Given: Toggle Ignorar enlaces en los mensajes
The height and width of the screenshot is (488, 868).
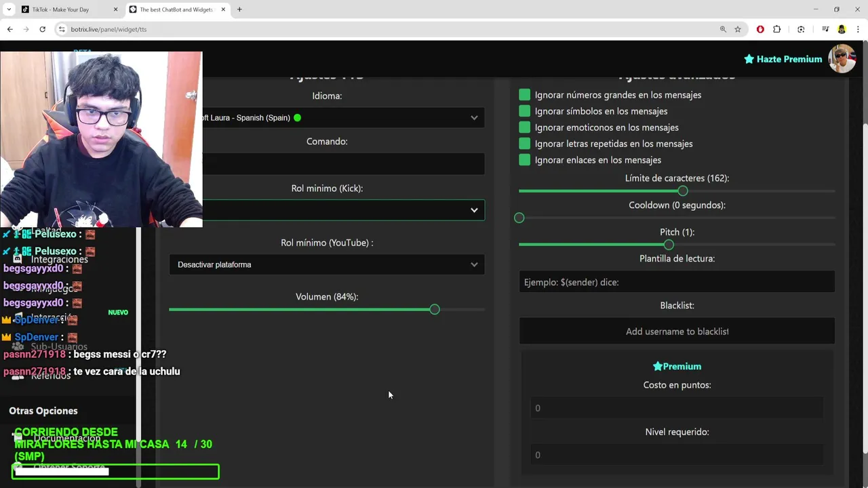Looking at the screenshot, I should point(524,160).
